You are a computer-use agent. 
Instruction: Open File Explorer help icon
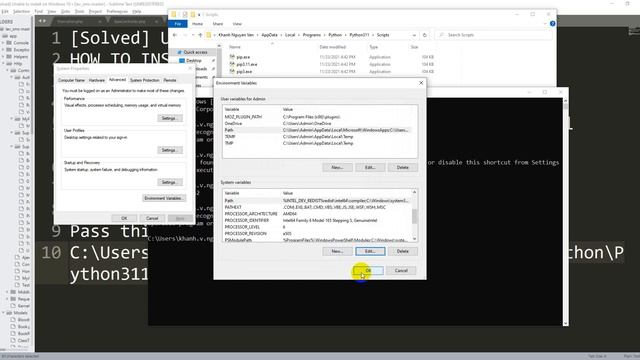552,24
